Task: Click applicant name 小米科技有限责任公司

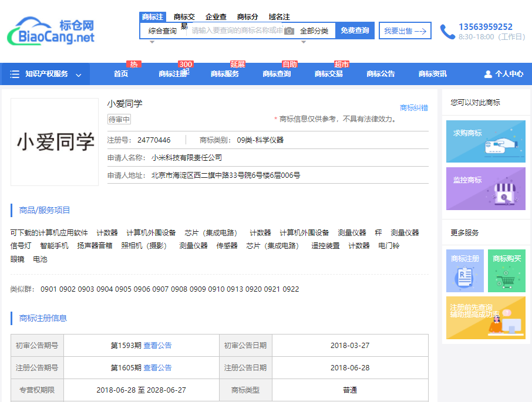Action: click(187, 158)
